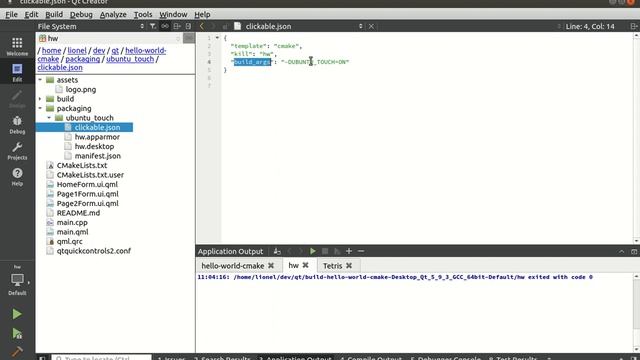Click the clear output icon in Application Output
Viewport: 640px width, 360px height.
(x=277, y=251)
